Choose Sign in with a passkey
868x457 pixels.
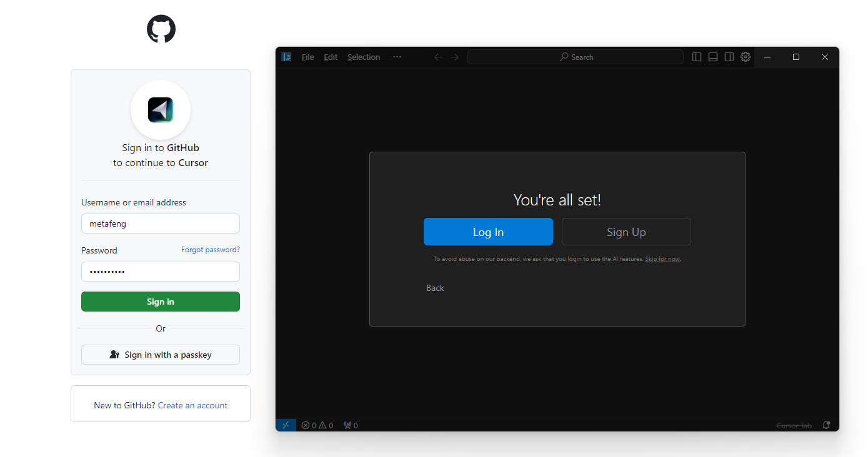[x=161, y=355]
